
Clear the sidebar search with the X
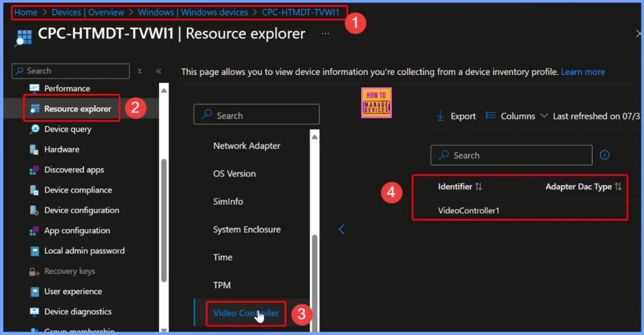click(x=140, y=71)
